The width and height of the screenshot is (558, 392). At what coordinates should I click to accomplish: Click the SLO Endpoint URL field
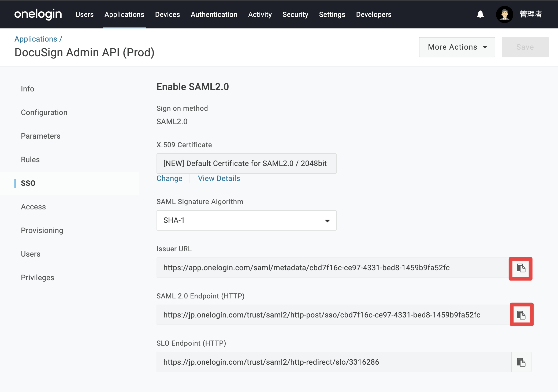tap(334, 362)
